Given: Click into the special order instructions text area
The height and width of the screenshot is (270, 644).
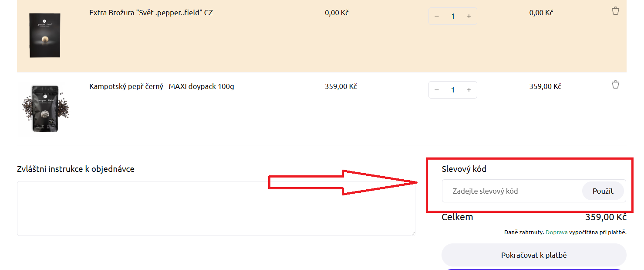Looking at the screenshot, I should 216,208.
